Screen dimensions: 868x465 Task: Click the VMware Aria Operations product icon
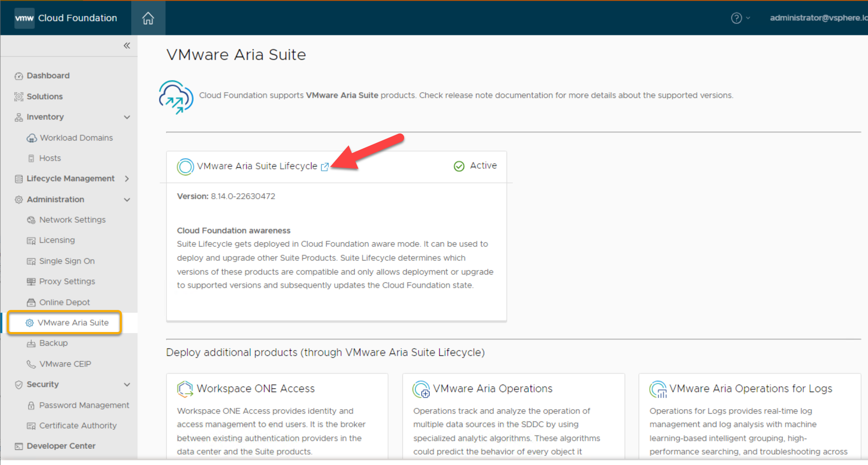click(421, 389)
